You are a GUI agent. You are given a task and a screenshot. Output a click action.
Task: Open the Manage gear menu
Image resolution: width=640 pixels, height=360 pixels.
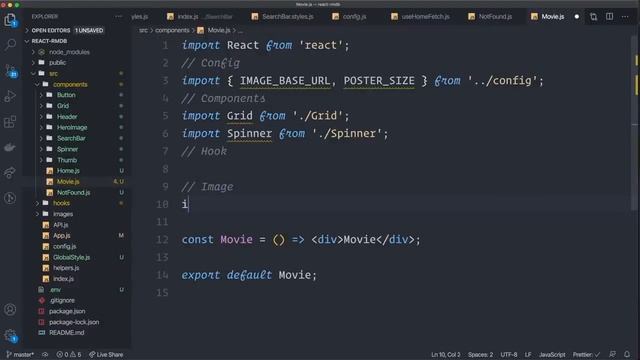[x=10, y=336]
